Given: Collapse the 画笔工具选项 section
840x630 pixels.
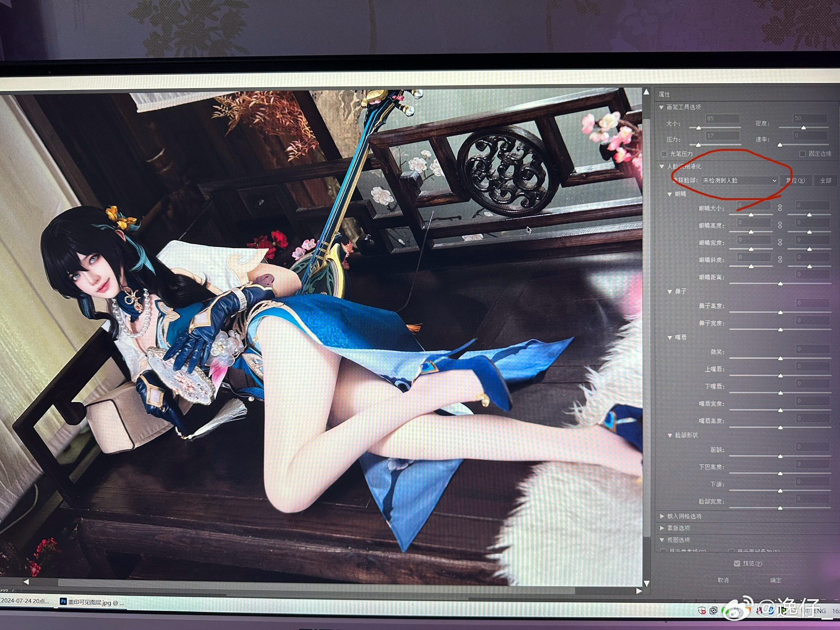Looking at the screenshot, I should point(661,107).
